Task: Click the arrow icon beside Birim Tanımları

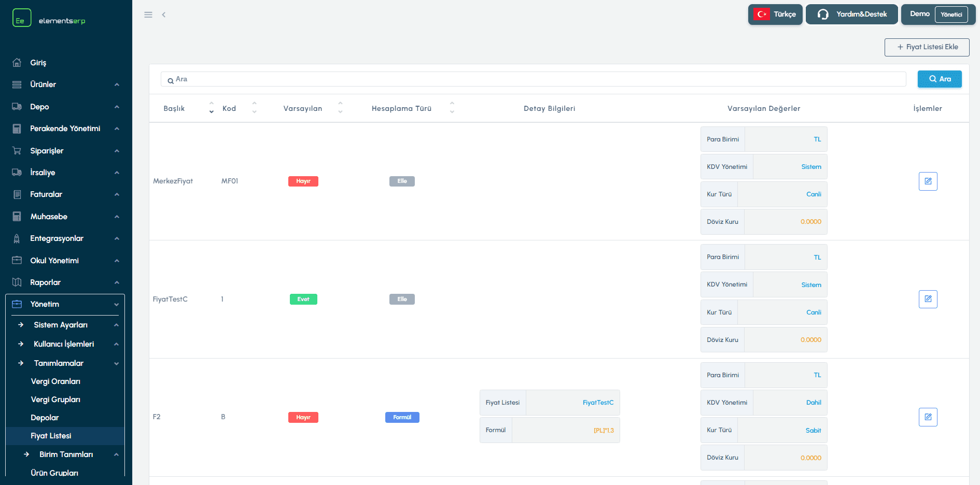Action: coord(26,454)
